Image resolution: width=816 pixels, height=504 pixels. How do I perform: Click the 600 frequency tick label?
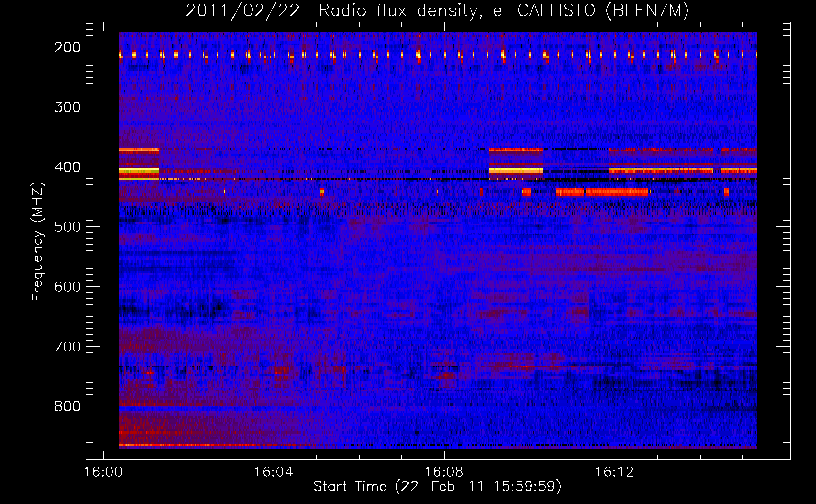point(67,287)
